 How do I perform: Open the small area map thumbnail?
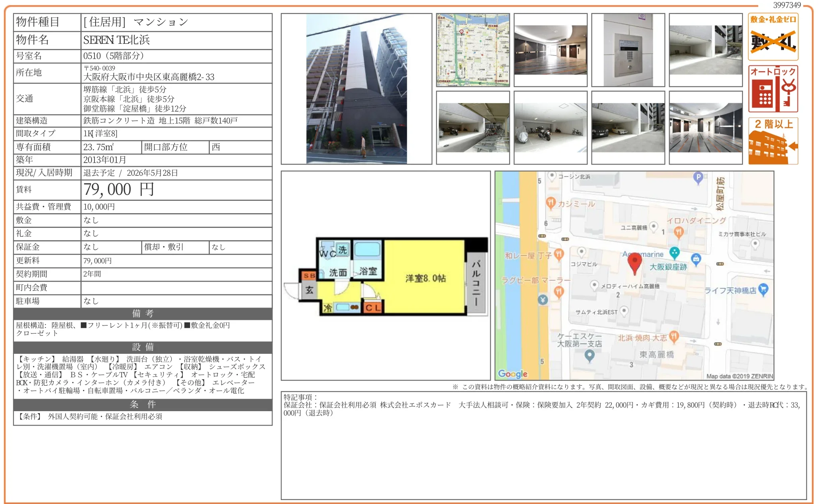473,50
